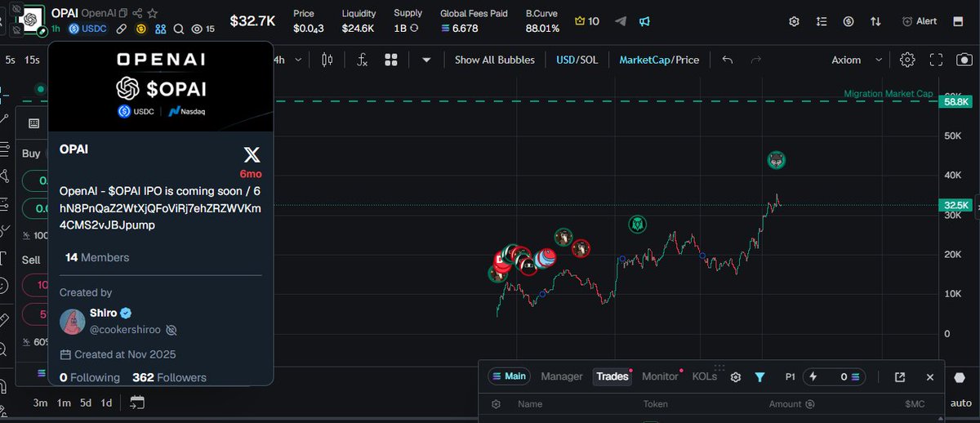Select 1d date range

pyautogui.click(x=106, y=403)
